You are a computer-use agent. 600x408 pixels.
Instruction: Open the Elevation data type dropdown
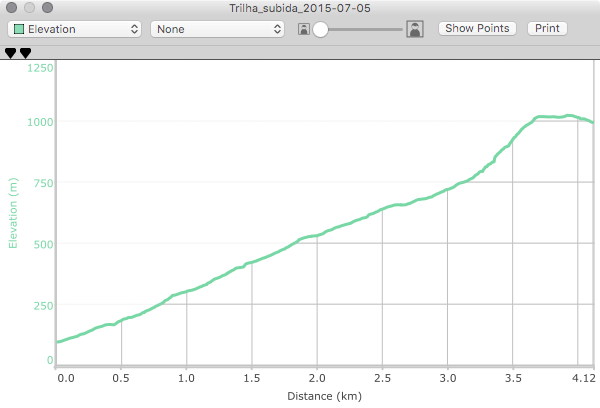75,29
